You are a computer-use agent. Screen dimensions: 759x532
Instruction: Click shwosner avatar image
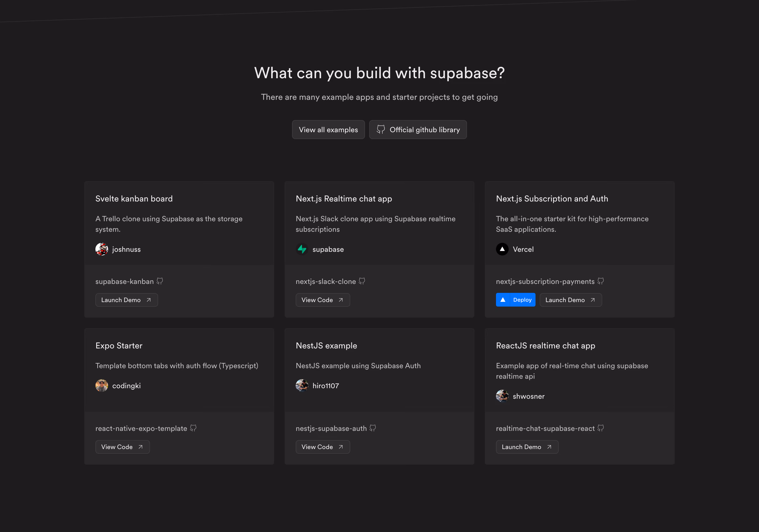(x=502, y=396)
